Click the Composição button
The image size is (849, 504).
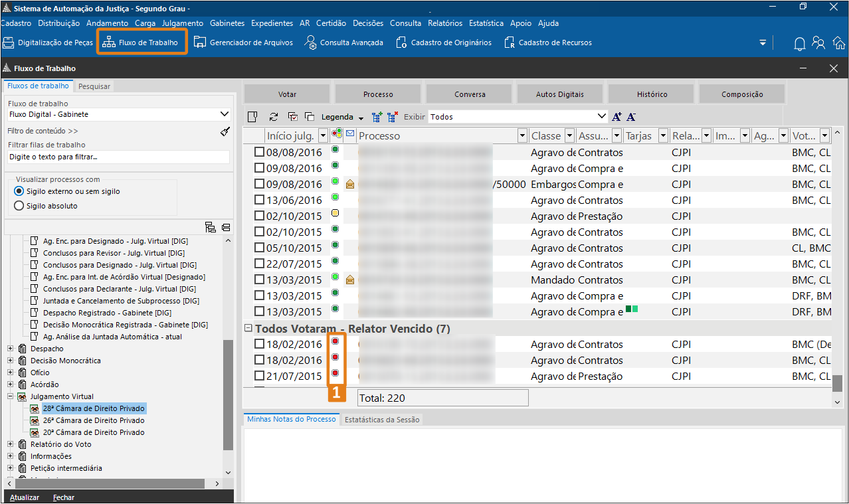[742, 94]
